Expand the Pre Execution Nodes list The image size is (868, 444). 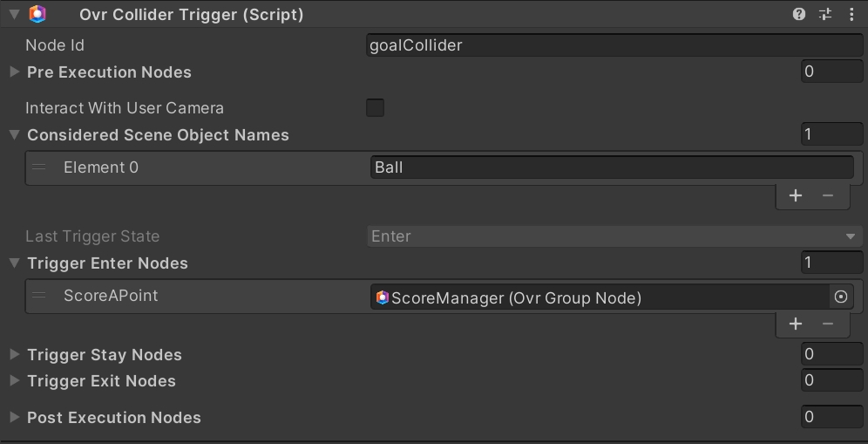(x=14, y=72)
